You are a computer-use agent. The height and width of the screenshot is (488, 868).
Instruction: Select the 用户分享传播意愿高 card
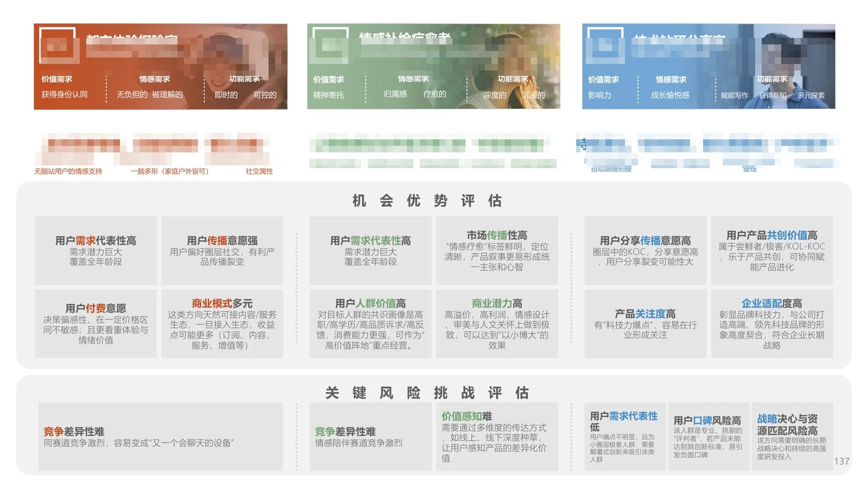(645, 251)
